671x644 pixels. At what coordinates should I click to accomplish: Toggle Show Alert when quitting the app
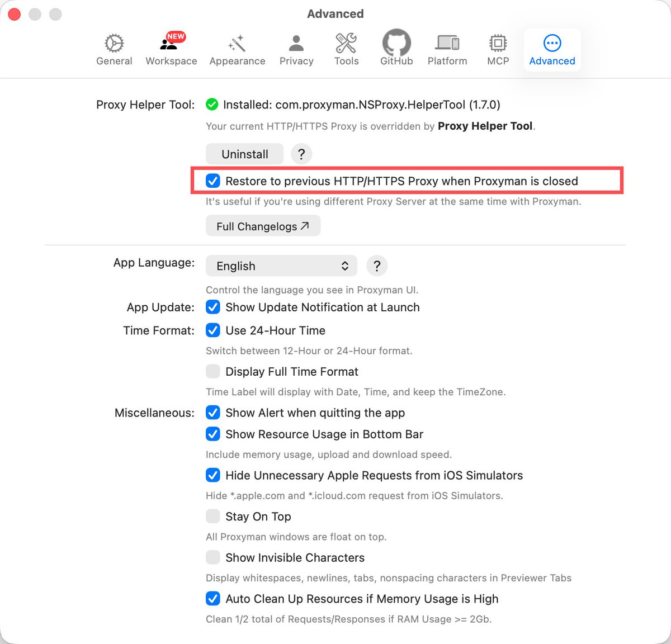point(212,413)
